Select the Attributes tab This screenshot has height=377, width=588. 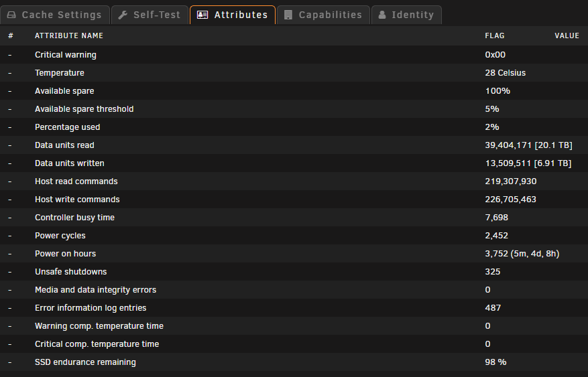click(x=233, y=15)
